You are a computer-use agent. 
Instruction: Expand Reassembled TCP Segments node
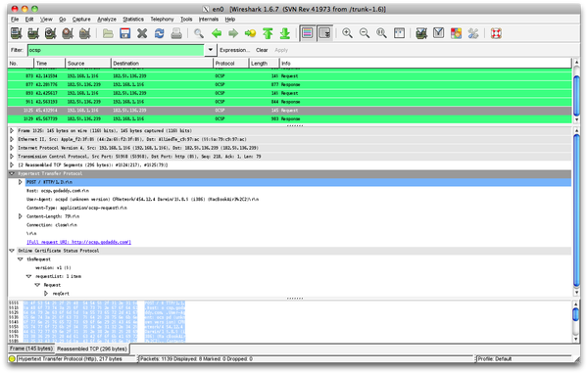12,164
